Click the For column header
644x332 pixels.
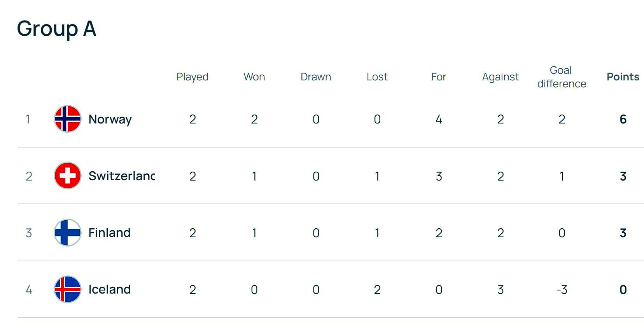point(439,77)
